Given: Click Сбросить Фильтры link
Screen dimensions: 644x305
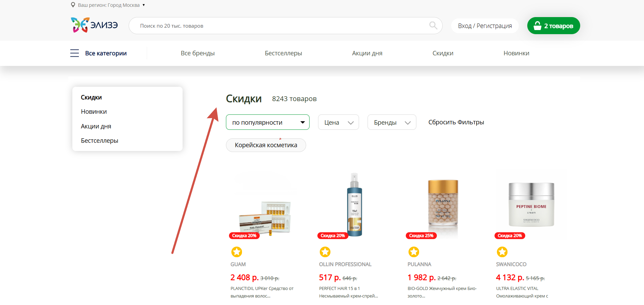Looking at the screenshot, I should (x=456, y=122).
